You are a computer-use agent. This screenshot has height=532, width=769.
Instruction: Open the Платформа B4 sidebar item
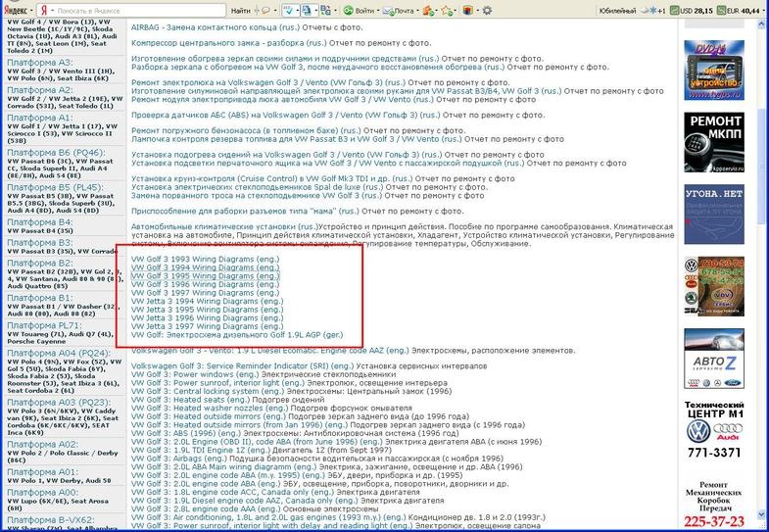[x=40, y=222]
